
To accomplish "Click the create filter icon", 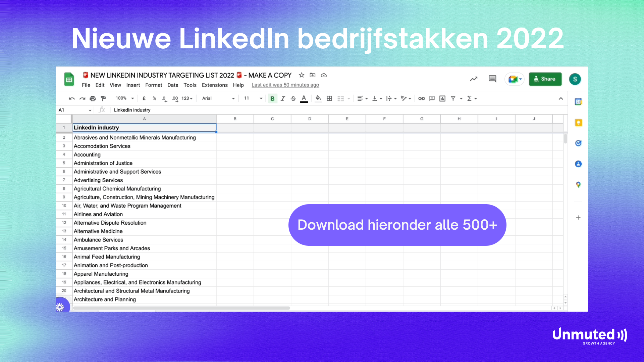I will [x=453, y=98].
